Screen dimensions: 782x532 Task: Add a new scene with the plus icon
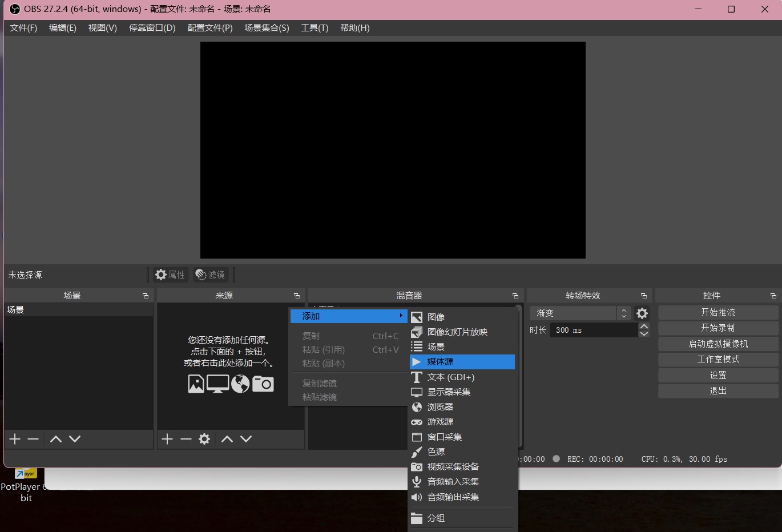14,439
